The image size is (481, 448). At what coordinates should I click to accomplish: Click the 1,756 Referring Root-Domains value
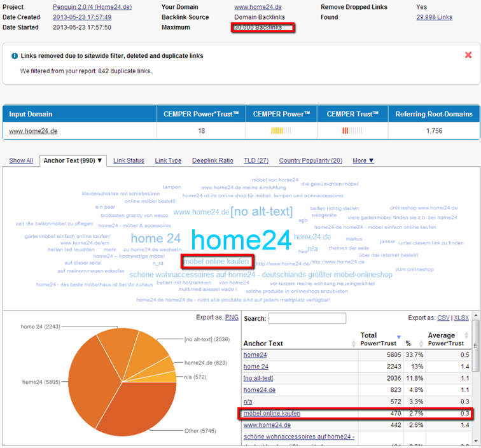point(434,131)
